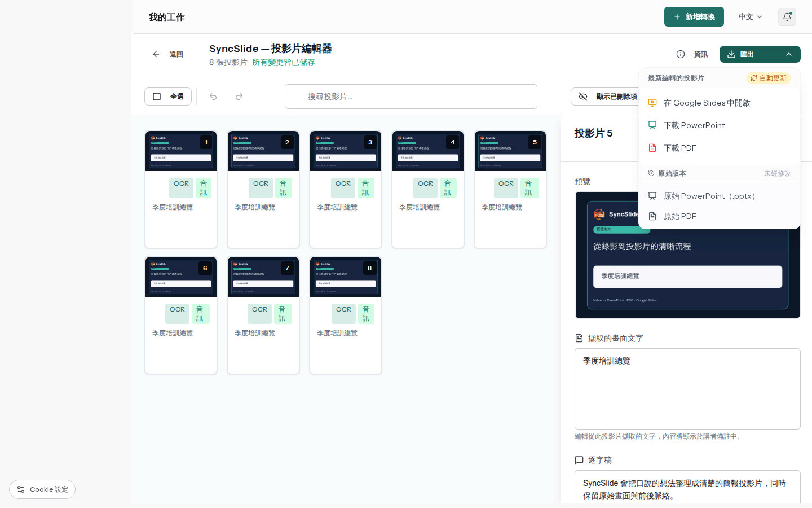Click the redo arrow icon
The height and width of the screenshot is (508, 812).
(239, 97)
